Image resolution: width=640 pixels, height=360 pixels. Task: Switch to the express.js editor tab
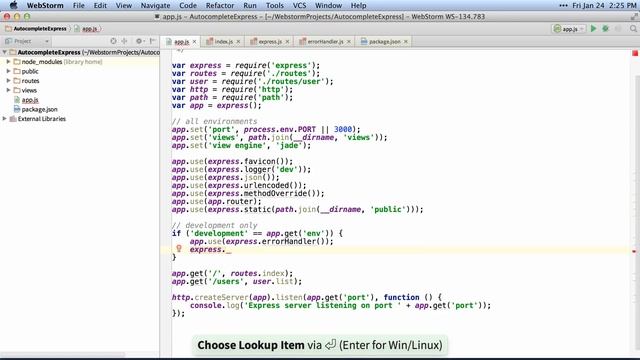pos(270,42)
